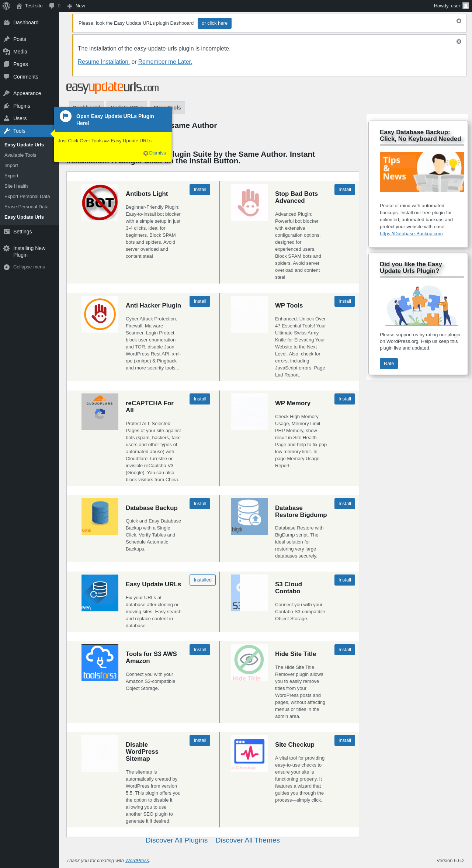Click the Resume Installation link
Screen dimensions: 472x868
(104, 62)
